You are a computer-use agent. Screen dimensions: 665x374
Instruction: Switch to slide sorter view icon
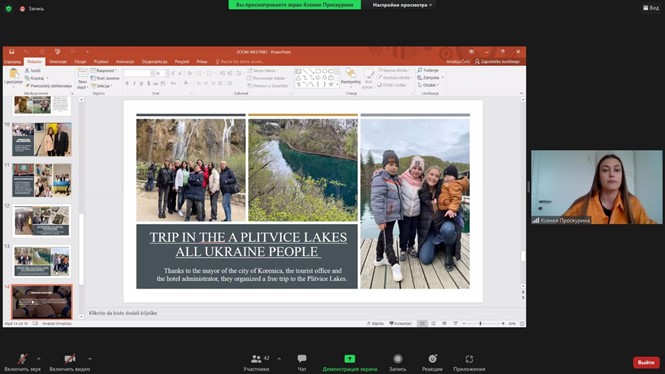pyautogui.click(x=433, y=324)
